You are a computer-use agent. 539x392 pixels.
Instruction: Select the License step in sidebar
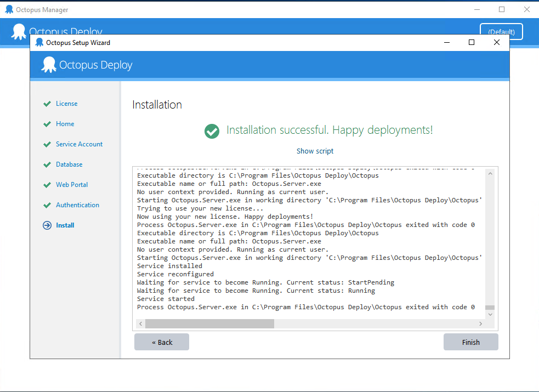click(67, 104)
